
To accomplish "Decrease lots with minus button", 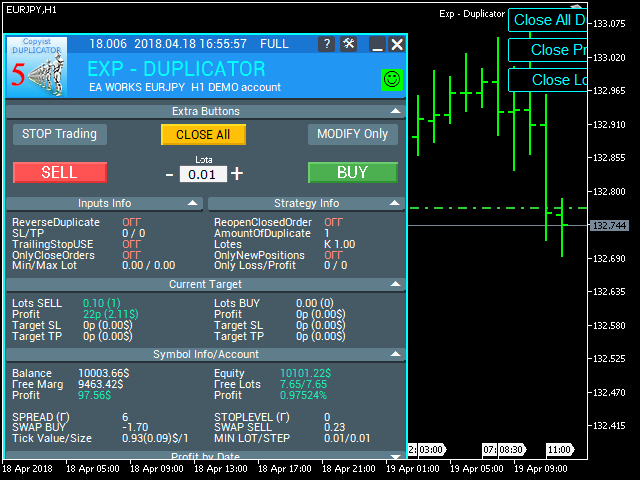I will (x=169, y=175).
